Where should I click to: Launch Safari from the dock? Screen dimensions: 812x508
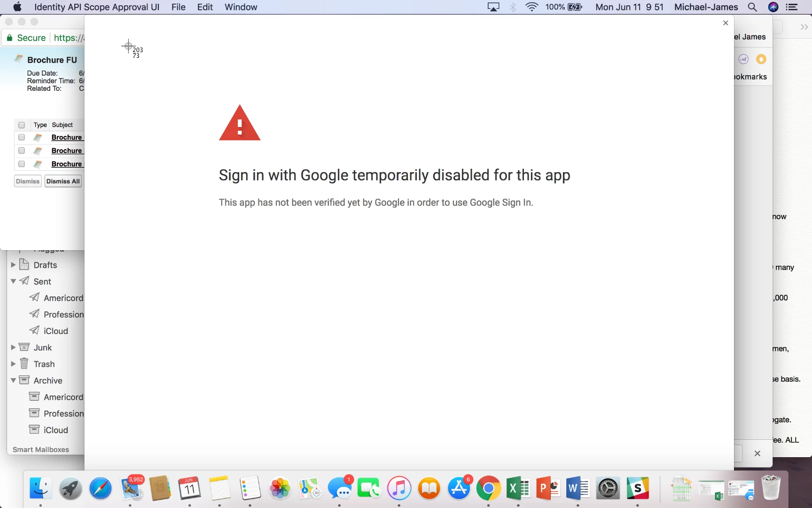(x=101, y=489)
